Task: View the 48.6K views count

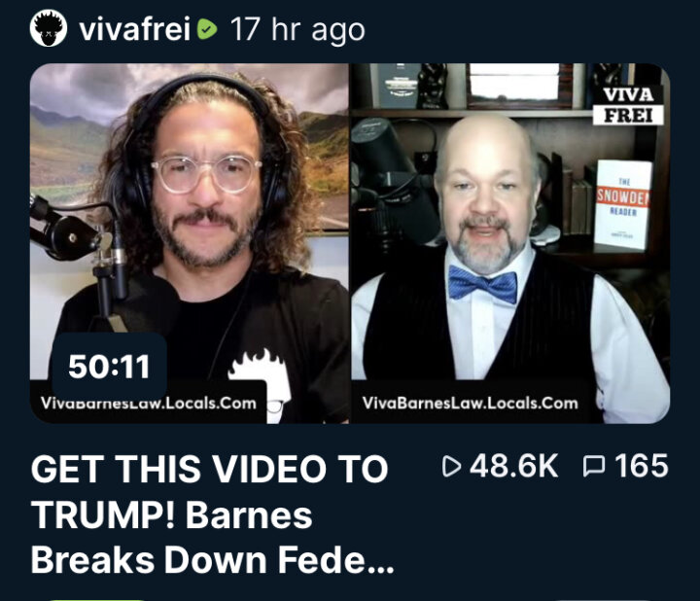Action: pyautogui.click(x=514, y=466)
